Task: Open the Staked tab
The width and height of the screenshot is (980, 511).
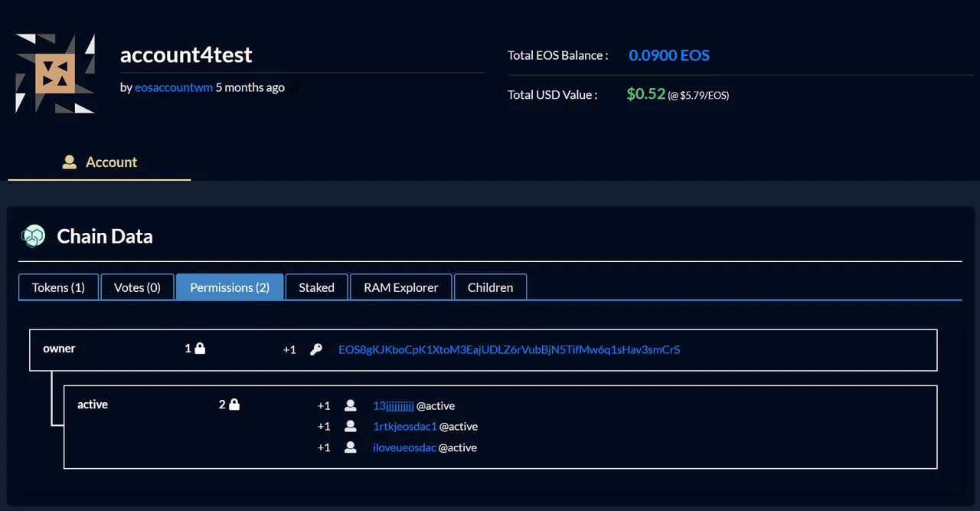Action: (316, 287)
